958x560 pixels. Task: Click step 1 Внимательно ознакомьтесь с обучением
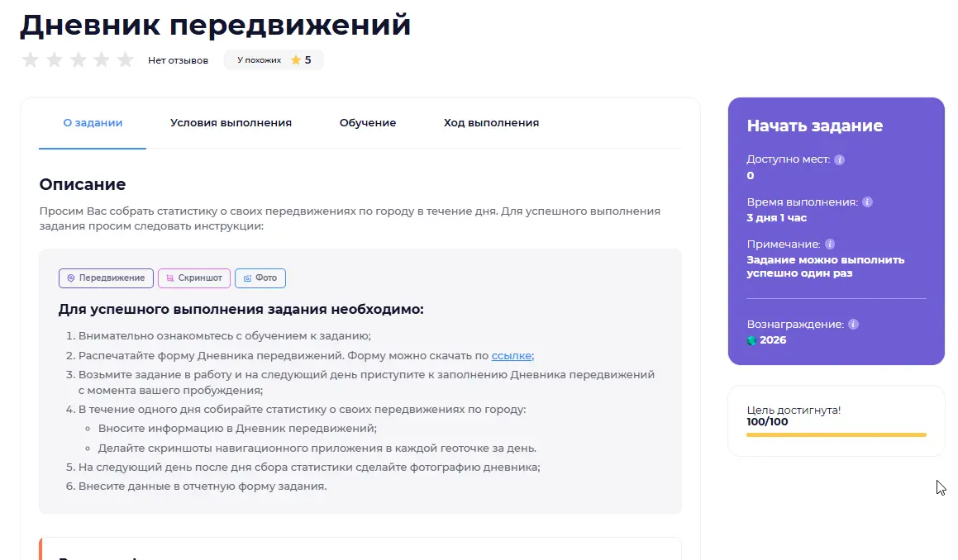point(224,336)
